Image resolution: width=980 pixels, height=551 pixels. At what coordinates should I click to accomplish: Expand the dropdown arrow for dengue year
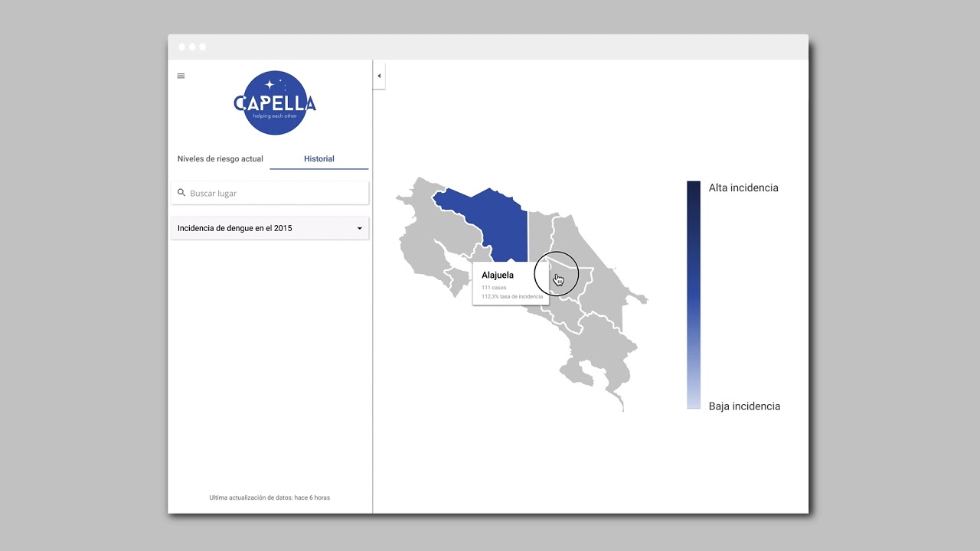pyautogui.click(x=360, y=228)
